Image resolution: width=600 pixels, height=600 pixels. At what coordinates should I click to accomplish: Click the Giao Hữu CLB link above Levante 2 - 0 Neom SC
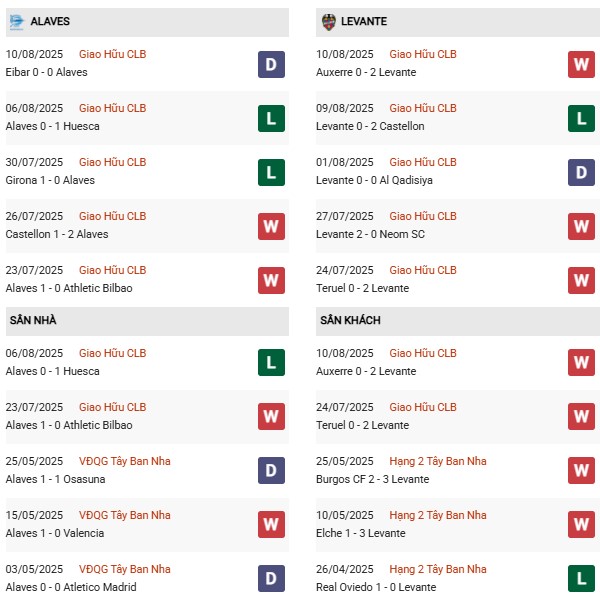[x=423, y=216]
